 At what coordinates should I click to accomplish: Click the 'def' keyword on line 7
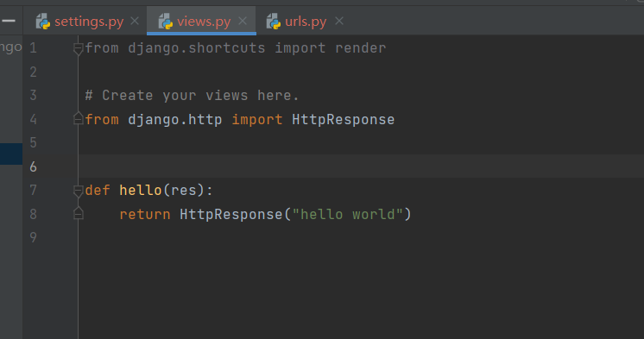[x=98, y=191]
